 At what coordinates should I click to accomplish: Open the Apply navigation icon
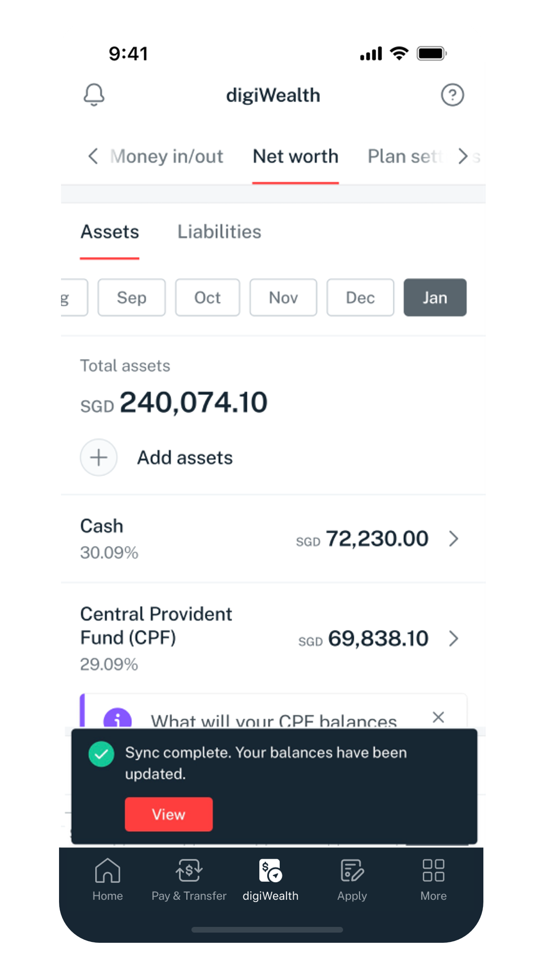(352, 871)
